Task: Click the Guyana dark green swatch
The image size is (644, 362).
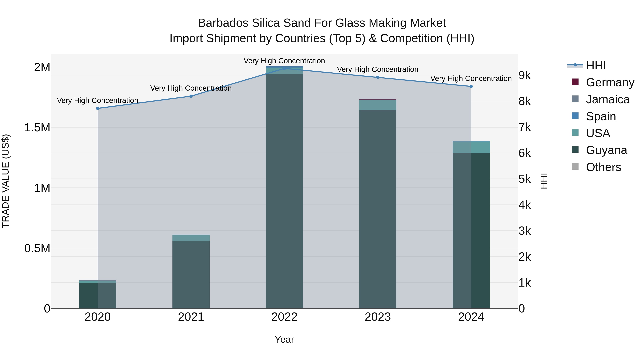Action: (x=575, y=150)
